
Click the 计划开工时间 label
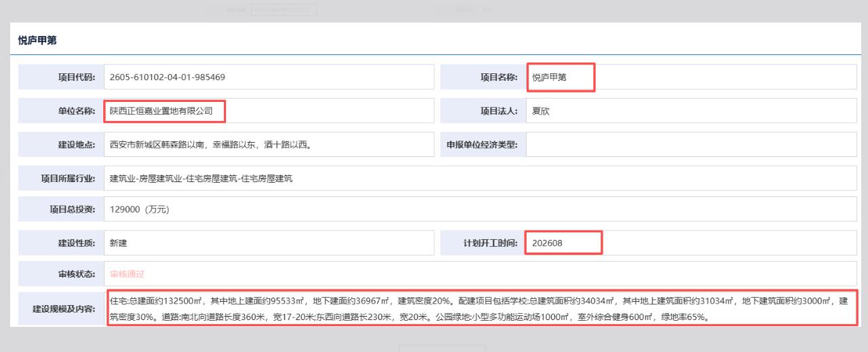click(491, 243)
